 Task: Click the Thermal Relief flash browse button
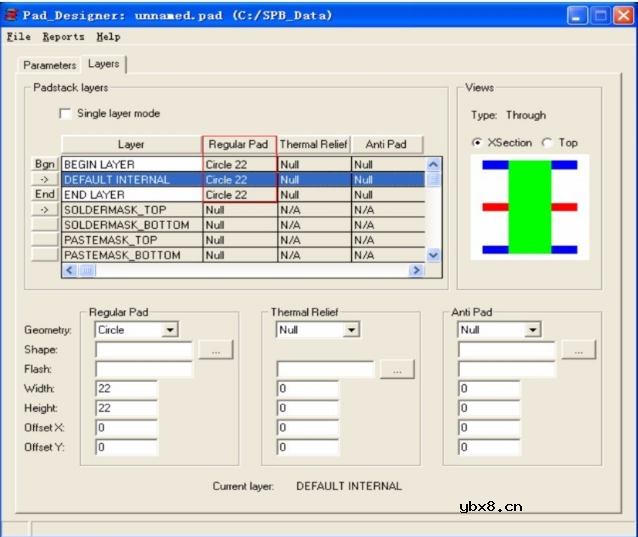coord(397,370)
